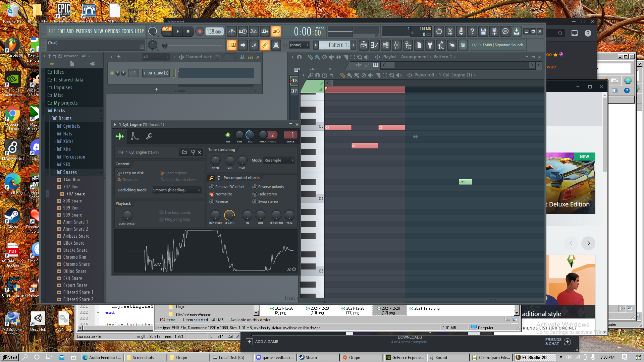The image size is (644, 362).
Task: Open the OPTIONS menu
Action: point(112,32)
